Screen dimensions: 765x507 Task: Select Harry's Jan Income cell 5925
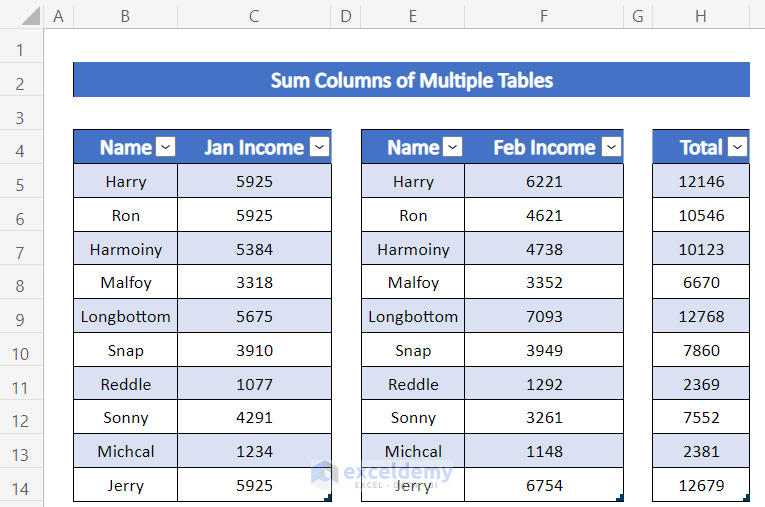click(x=254, y=182)
